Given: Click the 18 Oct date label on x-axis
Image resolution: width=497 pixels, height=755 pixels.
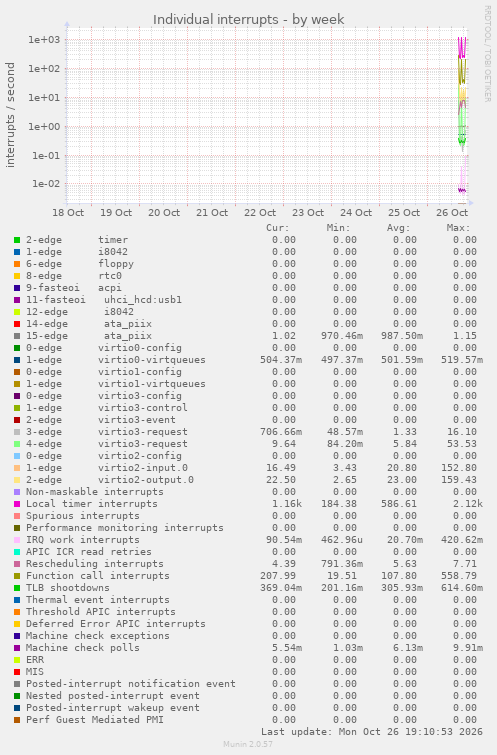Looking at the screenshot, I should (68, 213).
